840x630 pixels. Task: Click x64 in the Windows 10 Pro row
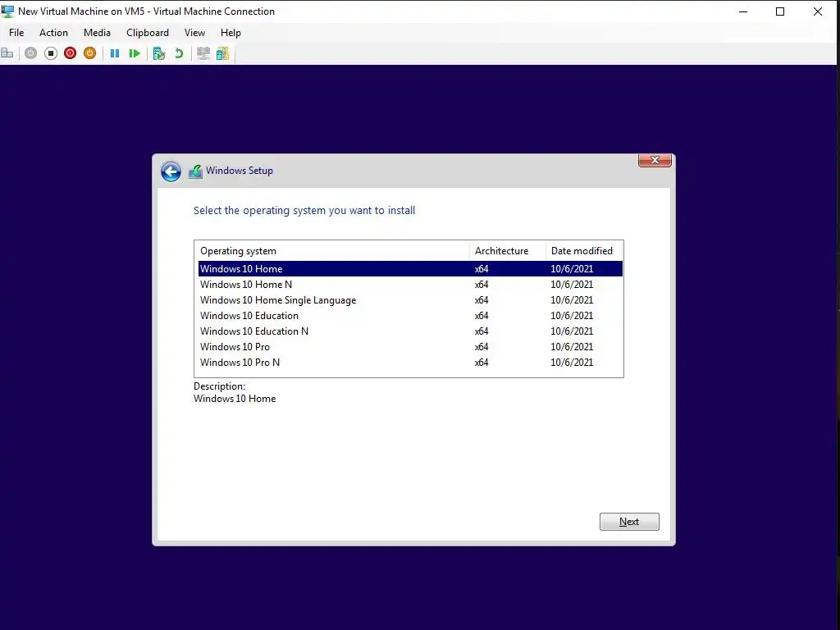pyautogui.click(x=482, y=347)
